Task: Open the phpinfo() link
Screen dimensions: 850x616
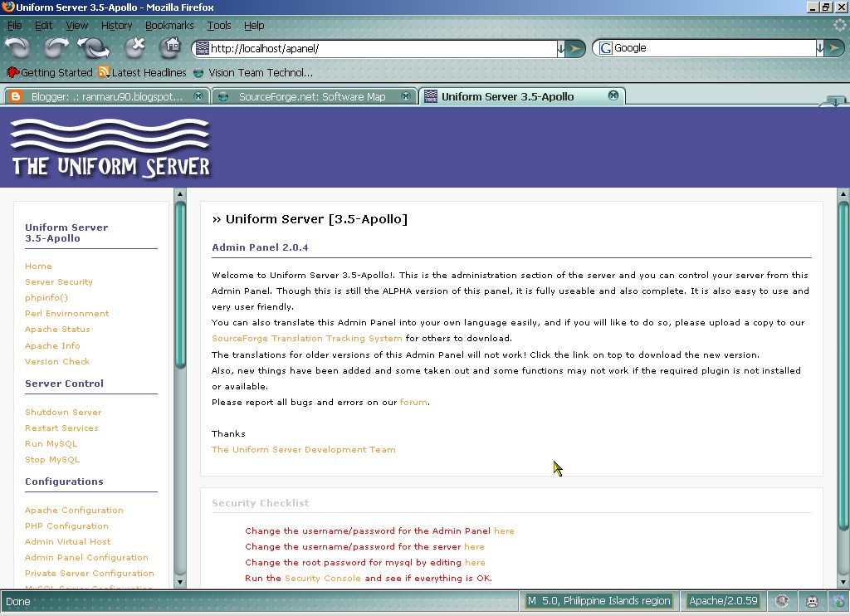Action: (x=46, y=298)
